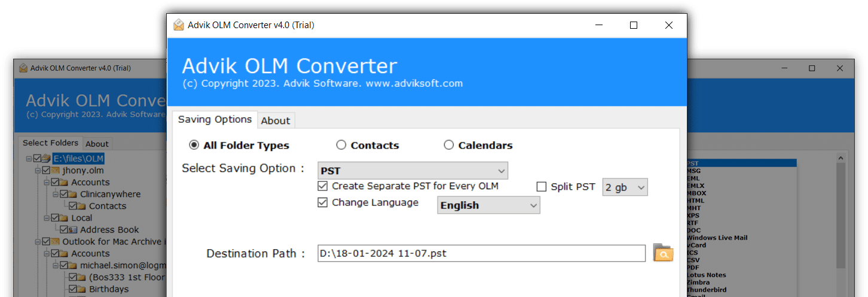Select vCard in the background format list

pos(696,245)
